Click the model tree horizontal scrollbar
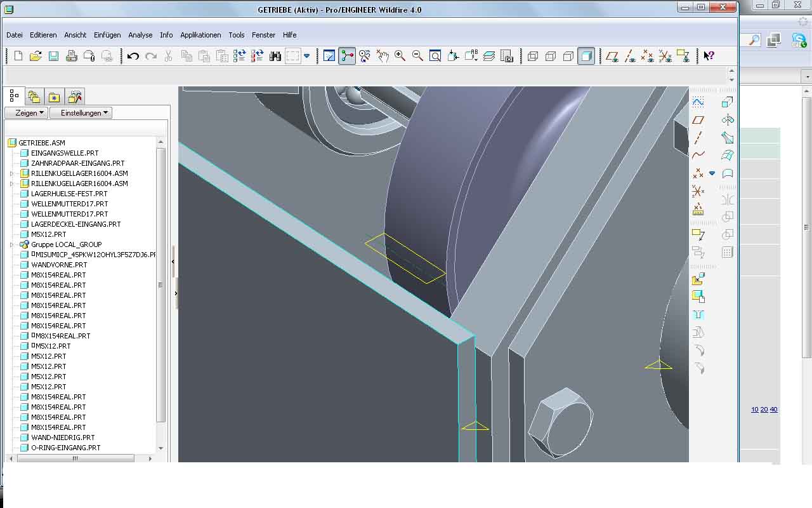The image size is (812, 508). pos(75,458)
